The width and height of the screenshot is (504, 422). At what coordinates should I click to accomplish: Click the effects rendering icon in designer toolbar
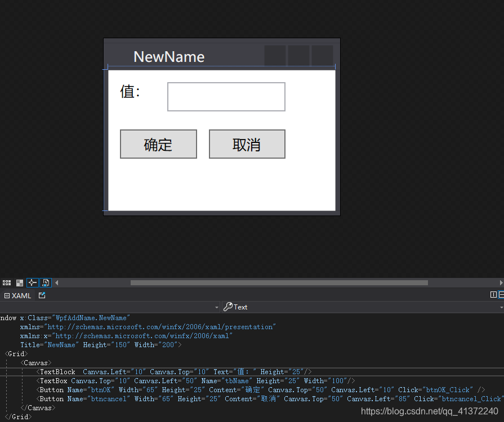pyautogui.click(x=6, y=282)
